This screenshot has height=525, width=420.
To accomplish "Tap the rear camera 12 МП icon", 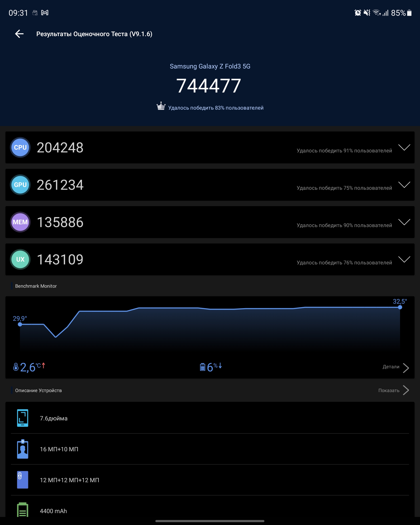I will [x=23, y=480].
